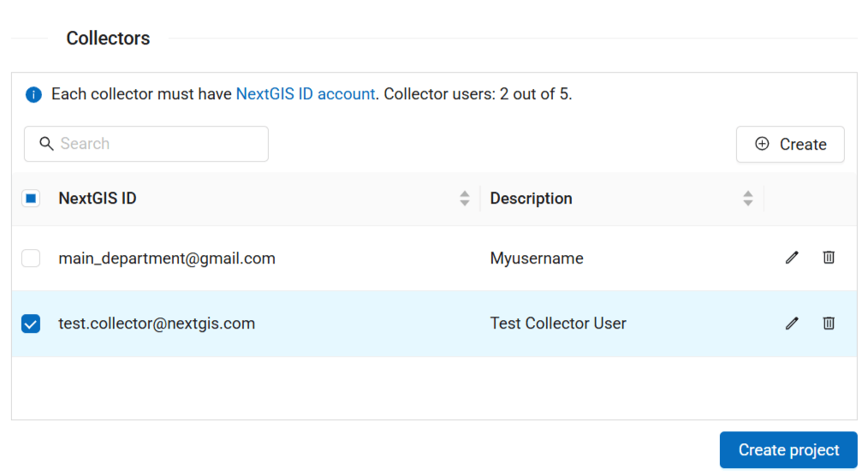The image size is (868, 475).
Task: Delete main_department@gmail.com collector with trash icon
Action: tap(829, 258)
